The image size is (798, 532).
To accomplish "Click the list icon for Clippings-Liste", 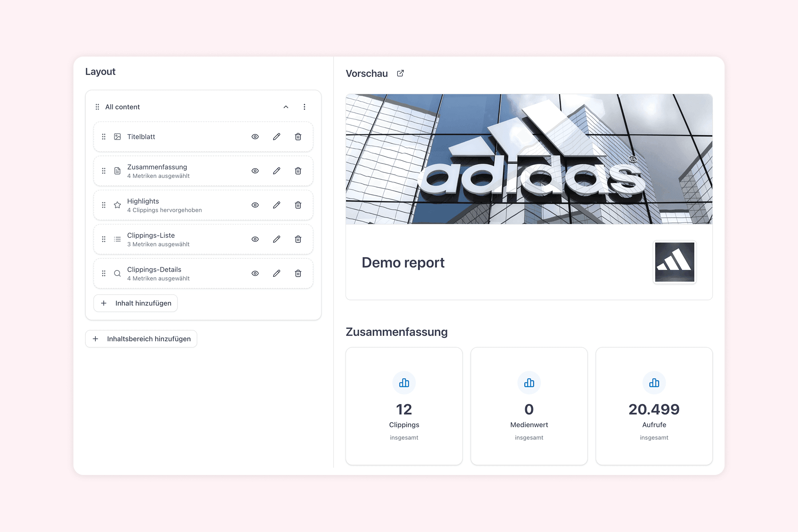I will 117,239.
